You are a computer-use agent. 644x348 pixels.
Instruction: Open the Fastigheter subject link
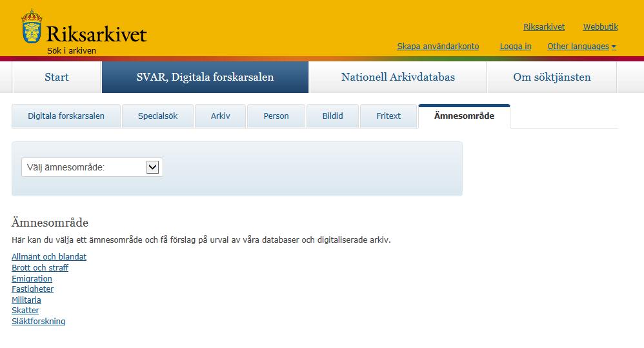(32, 289)
